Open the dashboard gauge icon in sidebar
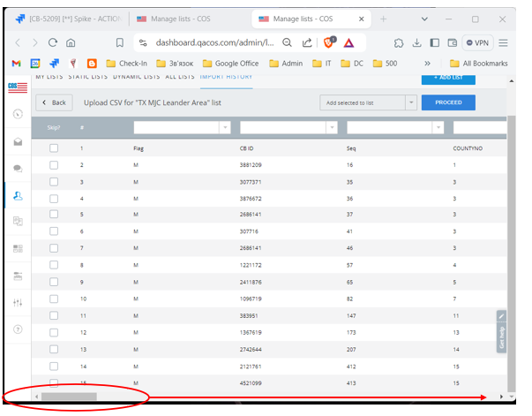532x416 pixels. [18, 114]
